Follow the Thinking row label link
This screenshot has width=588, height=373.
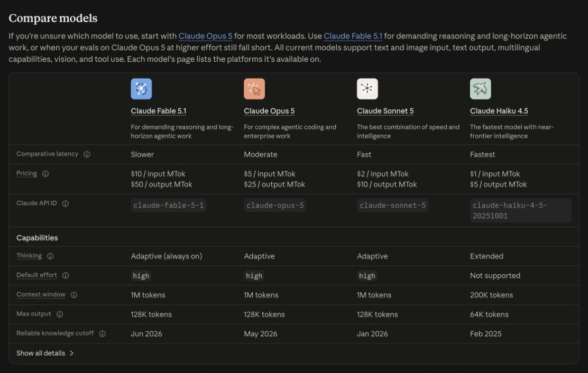click(x=29, y=256)
